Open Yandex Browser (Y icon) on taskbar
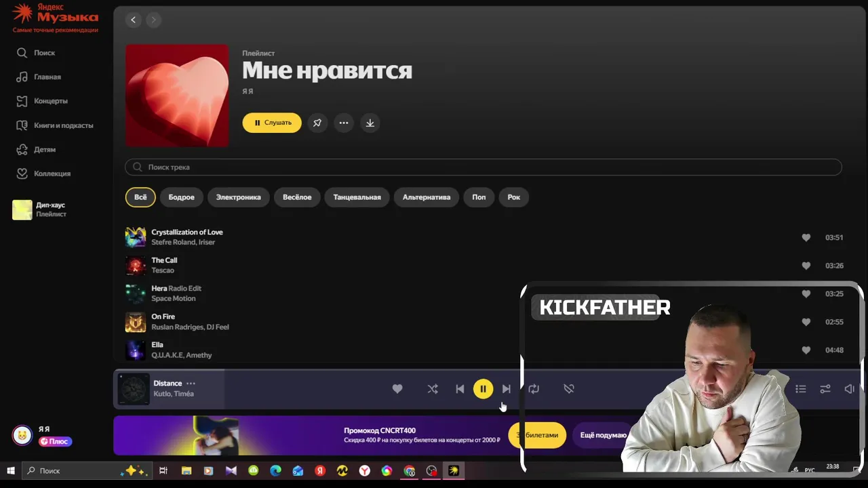Viewport: 868px width, 488px height. click(x=365, y=471)
